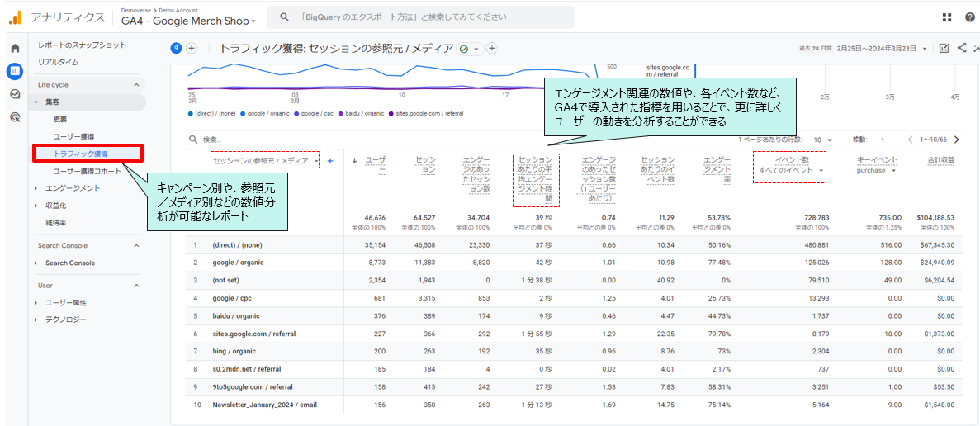Click the Reports bar chart icon
980x426 pixels.
click(14, 71)
